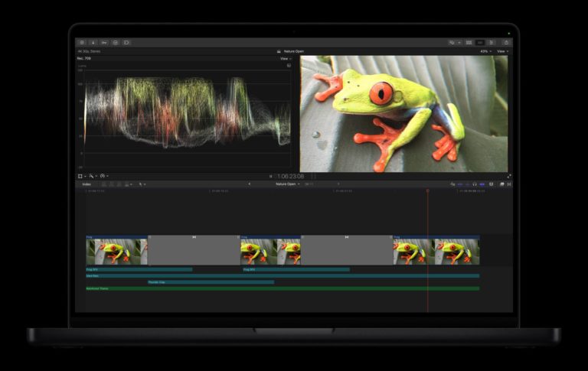Open the Import Media window

pos(93,43)
